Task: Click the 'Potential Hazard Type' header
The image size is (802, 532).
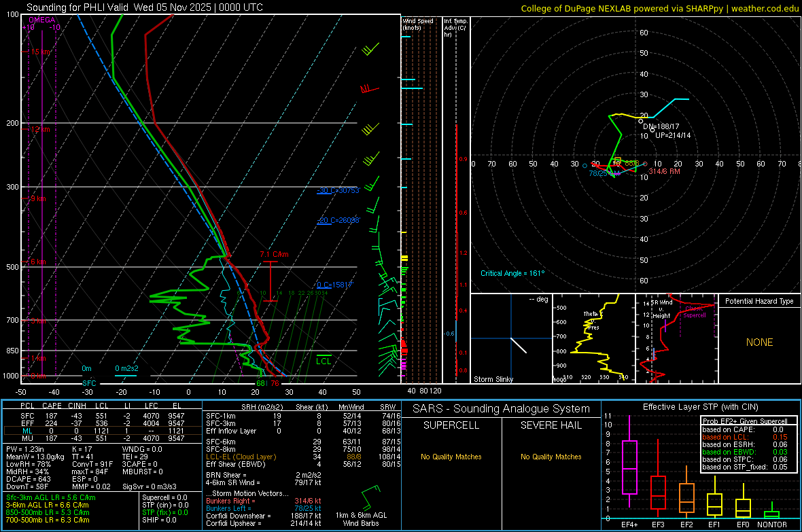Action: (x=759, y=301)
